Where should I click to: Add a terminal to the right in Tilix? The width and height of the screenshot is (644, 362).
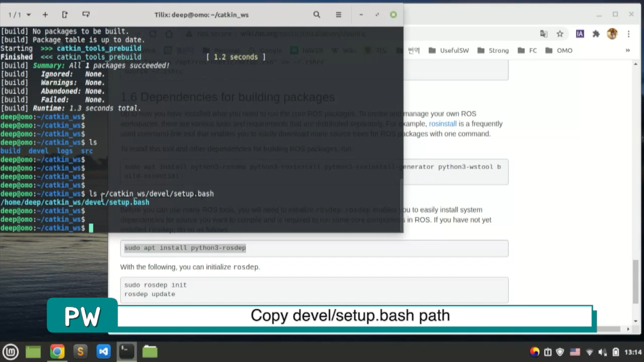coord(65,15)
